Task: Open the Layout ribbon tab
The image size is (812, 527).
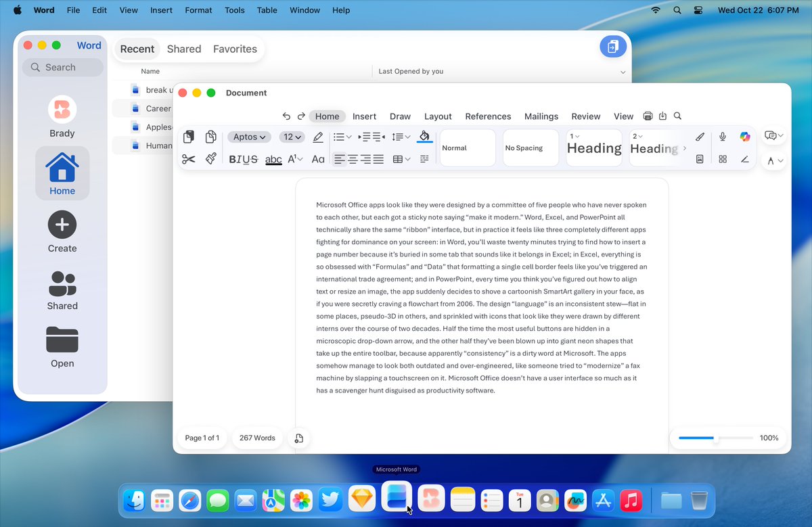Action: click(x=438, y=116)
